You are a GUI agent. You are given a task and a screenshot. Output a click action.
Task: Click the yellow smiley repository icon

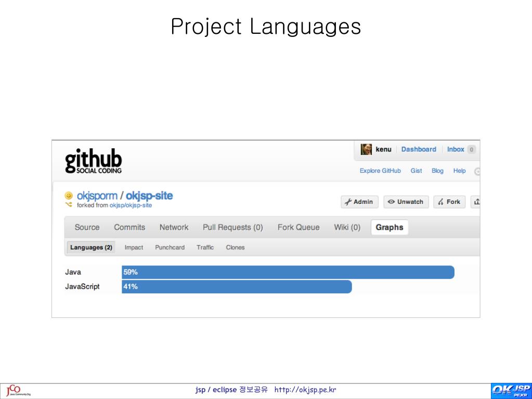tap(69, 196)
